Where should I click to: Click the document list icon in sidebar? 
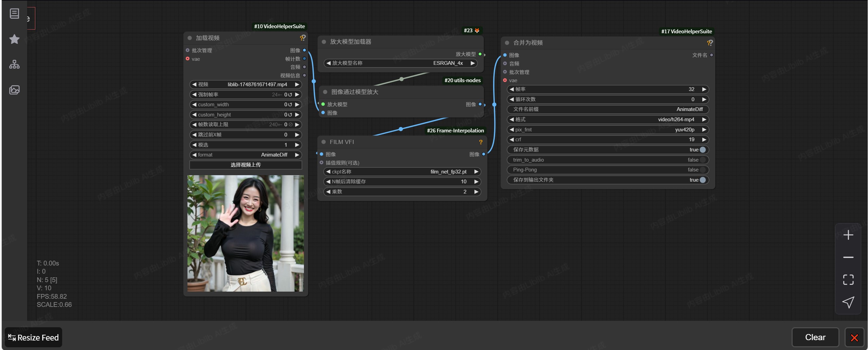14,14
